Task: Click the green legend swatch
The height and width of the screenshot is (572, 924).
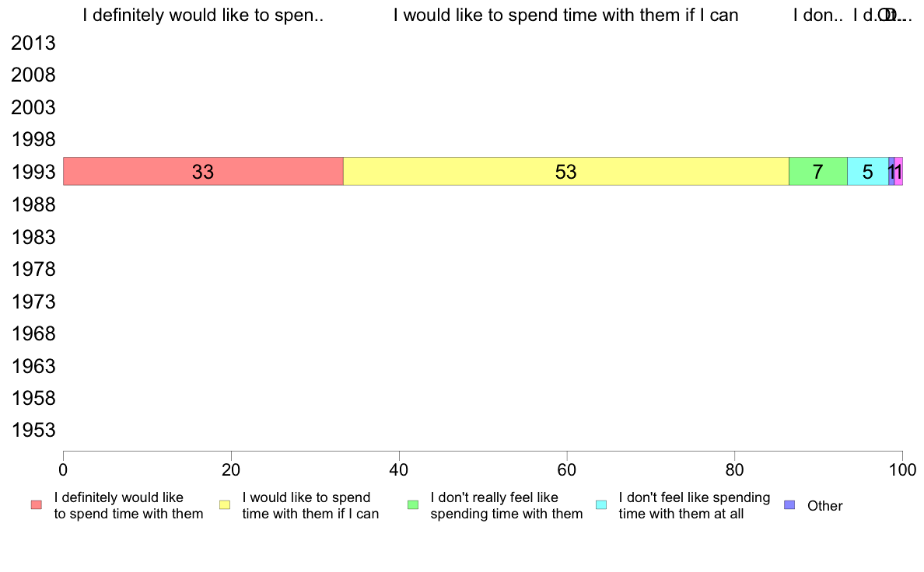Action: (x=413, y=505)
